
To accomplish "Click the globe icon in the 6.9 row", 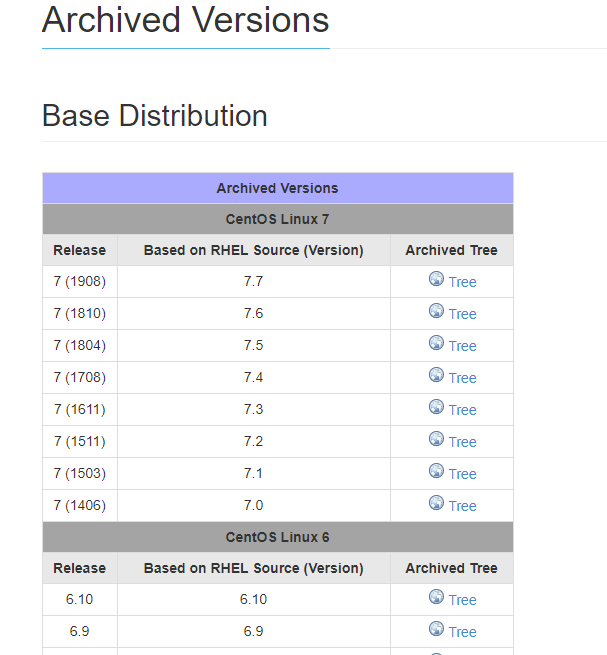I will tap(436, 629).
